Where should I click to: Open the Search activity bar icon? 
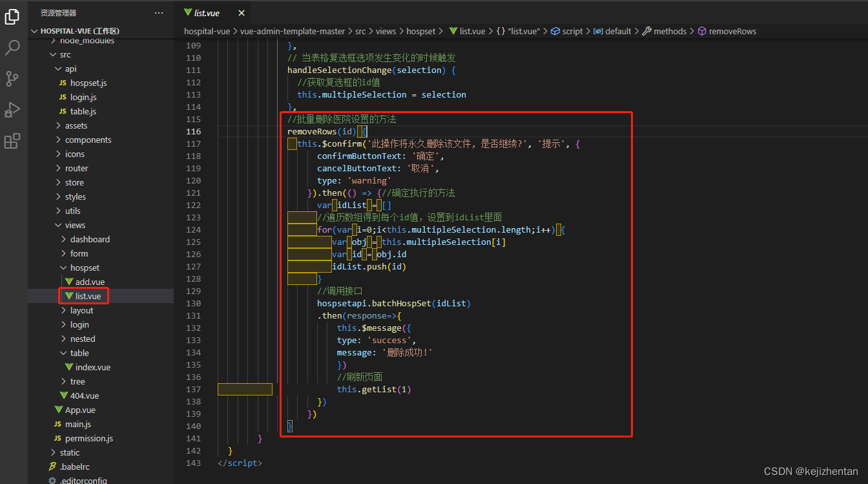click(12, 48)
